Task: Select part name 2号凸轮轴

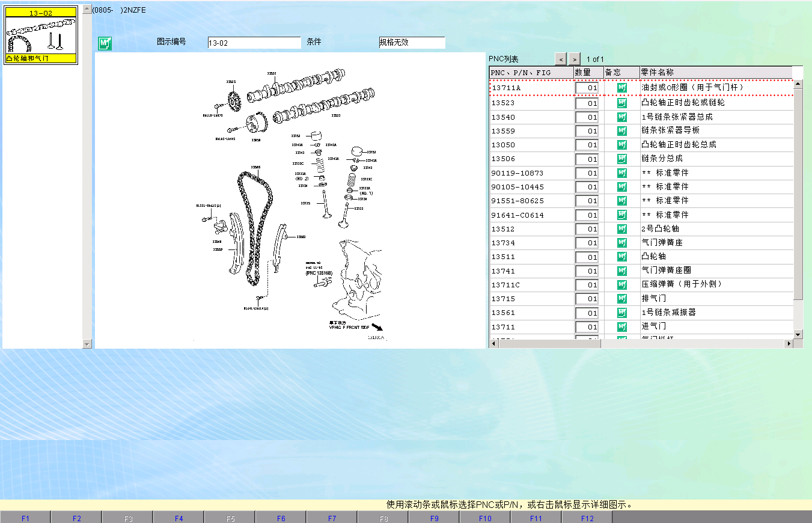Action: [661, 229]
